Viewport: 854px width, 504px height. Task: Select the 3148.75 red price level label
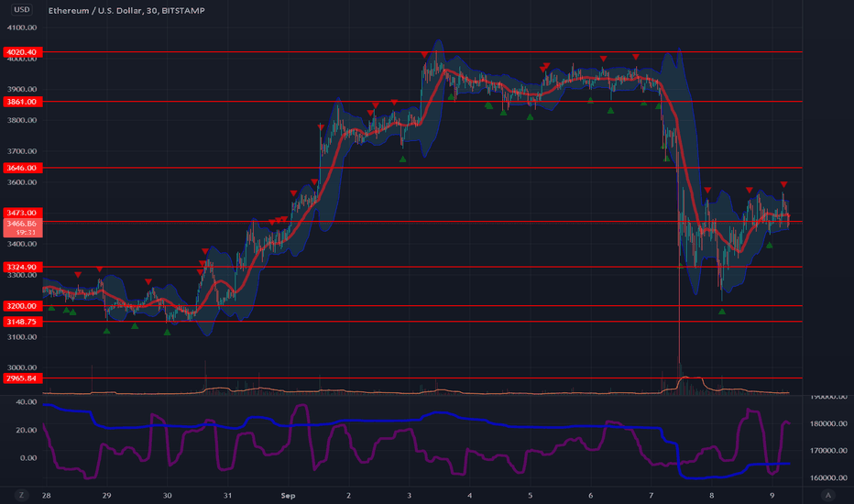click(x=22, y=322)
